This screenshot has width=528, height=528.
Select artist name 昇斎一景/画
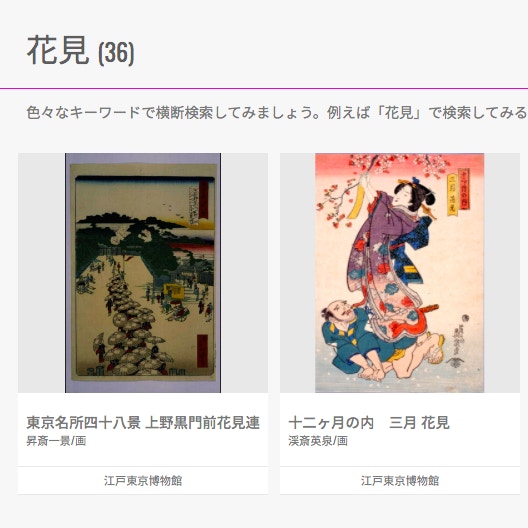(x=56, y=441)
